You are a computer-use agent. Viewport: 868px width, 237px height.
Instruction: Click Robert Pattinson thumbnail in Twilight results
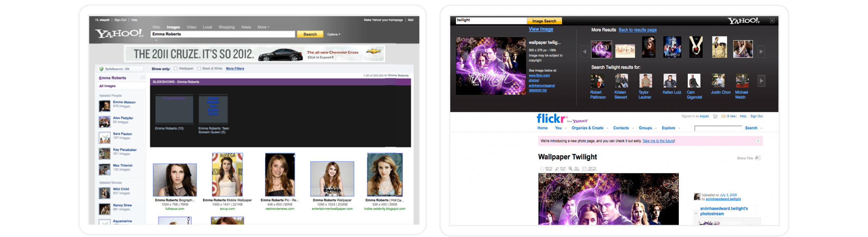click(597, 81)
